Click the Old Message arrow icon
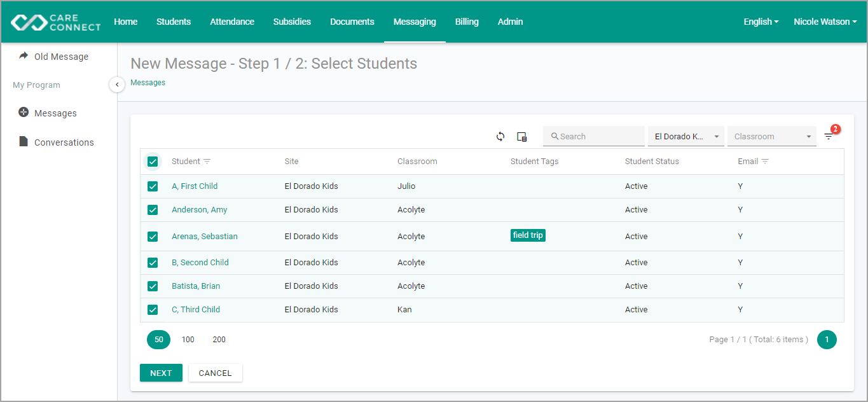 click(x=24, y=56)
